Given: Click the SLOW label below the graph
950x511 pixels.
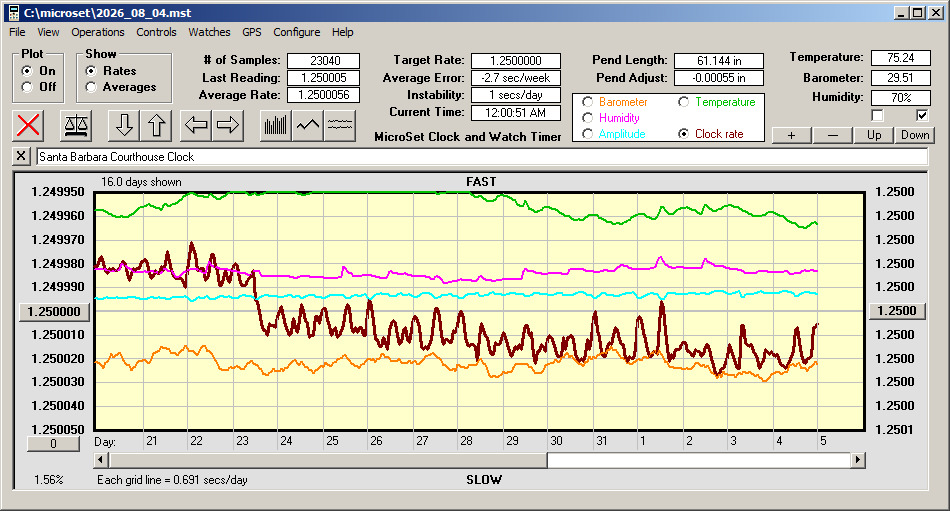Looking at the screenshot, I should (x=484, y=480).
